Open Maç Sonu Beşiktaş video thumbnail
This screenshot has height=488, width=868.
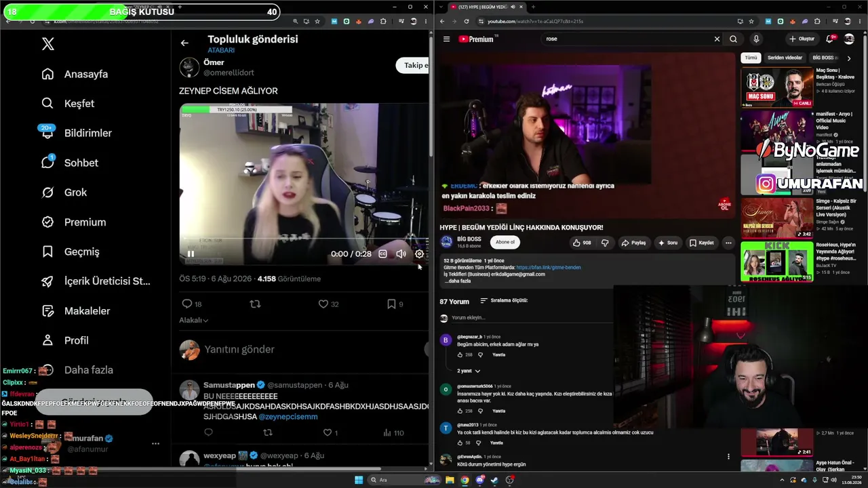pyautogui.click(x=776, y=87)
